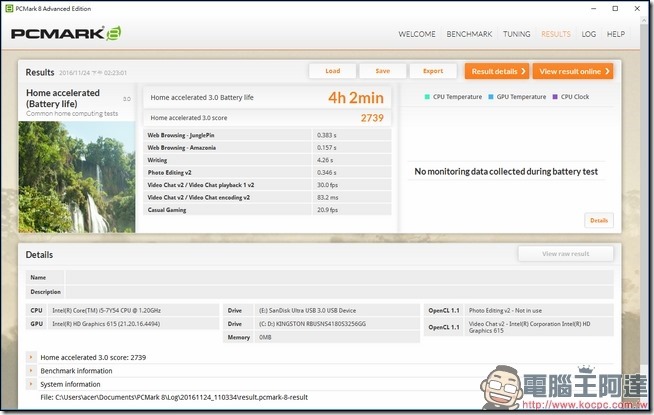Toggle CPU Clock legend swatch

click(x=555, y=97)
